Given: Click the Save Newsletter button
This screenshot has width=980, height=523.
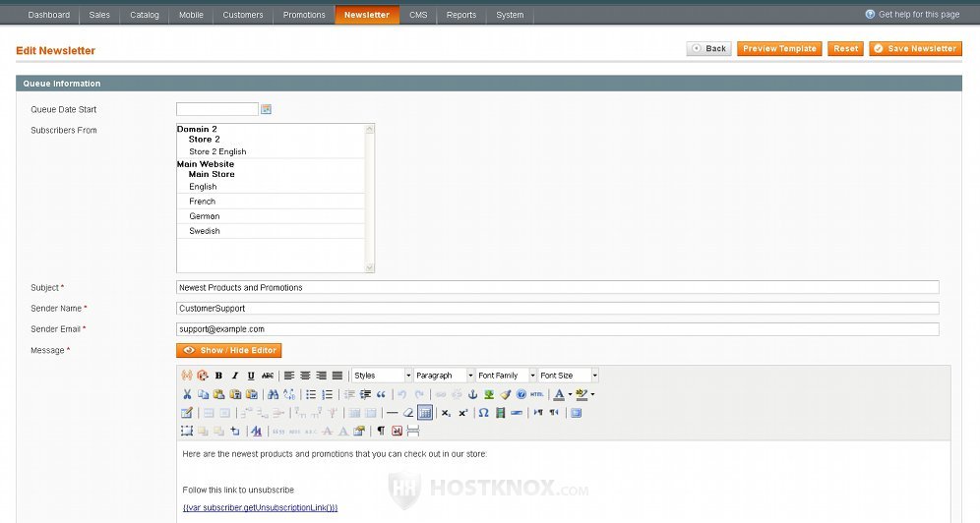Looking at the screenshot, I should click(x=915, y=49).
